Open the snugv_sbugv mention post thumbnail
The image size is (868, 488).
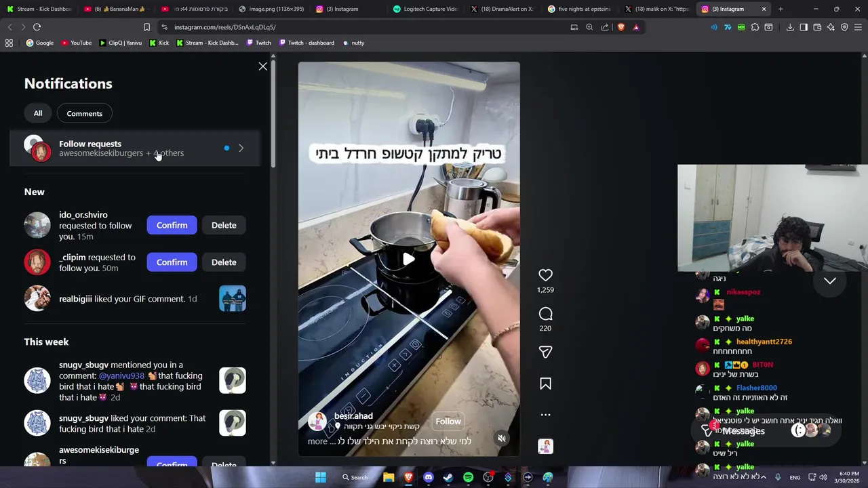(233, 380)
